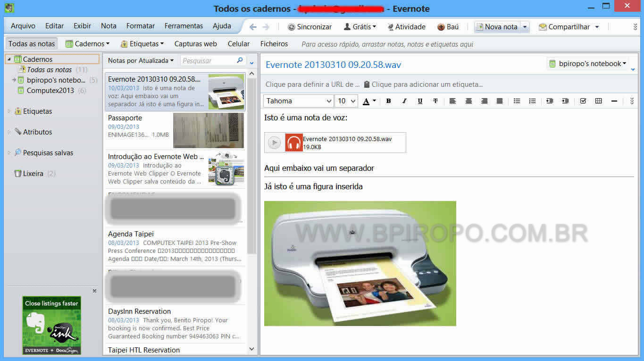This screenshot has width=644, height=361.
Task: Toggle underline formatting
Action: 420,101
